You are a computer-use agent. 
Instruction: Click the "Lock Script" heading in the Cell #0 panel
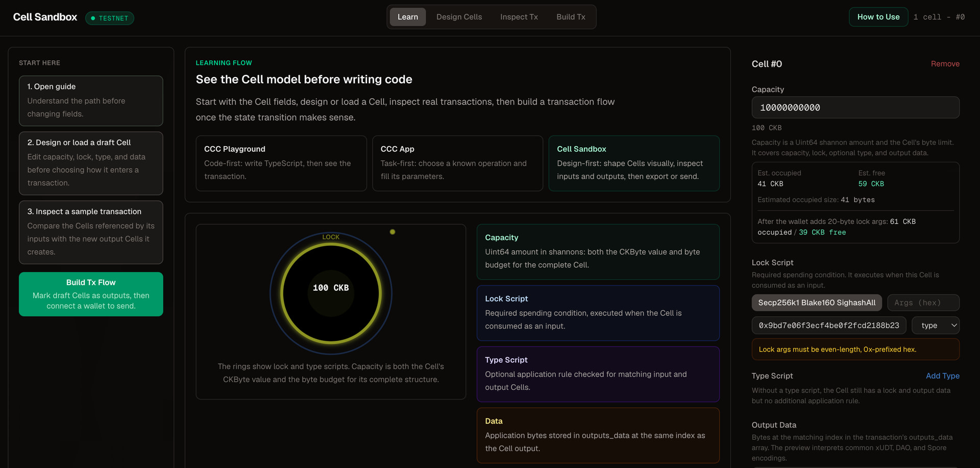tap(772, 263)
